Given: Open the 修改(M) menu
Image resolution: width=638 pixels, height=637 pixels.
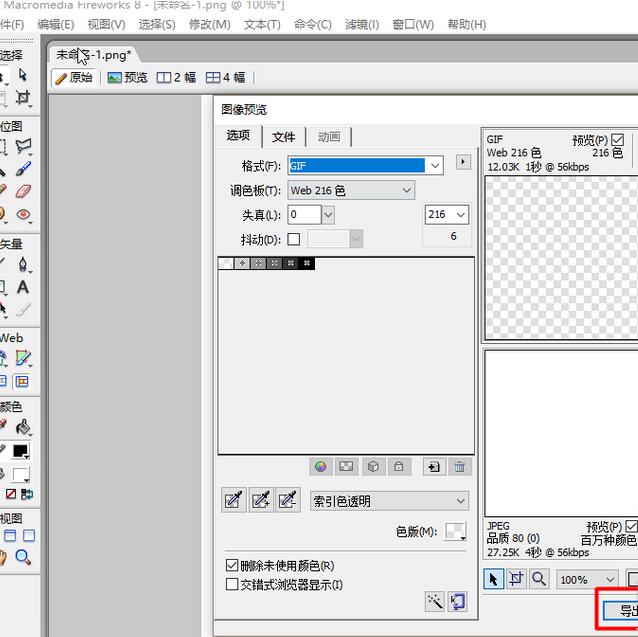Looking at the screenshot, I should pyautogui.click(x=210, y=24).
